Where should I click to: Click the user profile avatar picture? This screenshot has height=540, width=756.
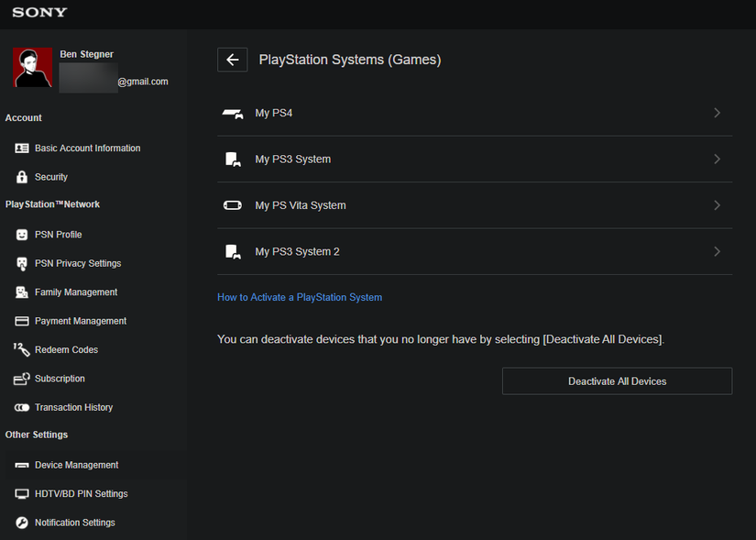tap(33, 68)
